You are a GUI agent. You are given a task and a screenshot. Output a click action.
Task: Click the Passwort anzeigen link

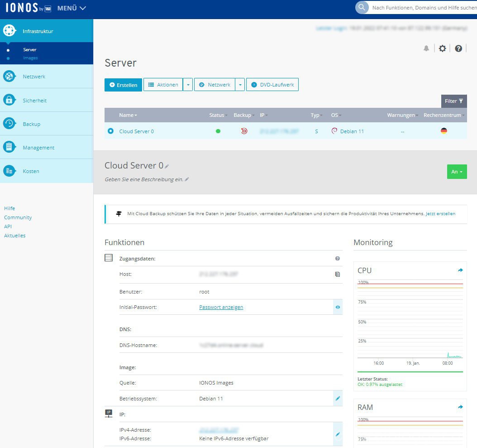(221, 307)
